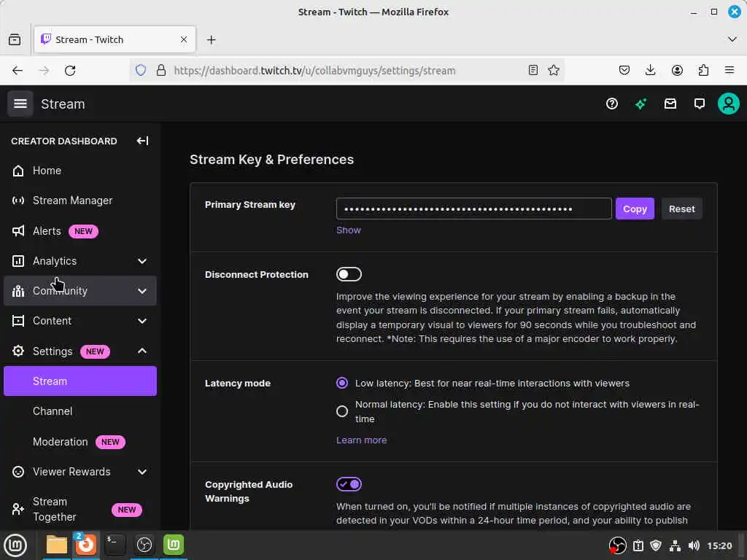Viewport: 747px width, 560px height.
Task: Select Normal latency radio option
Action: [342, 411]
